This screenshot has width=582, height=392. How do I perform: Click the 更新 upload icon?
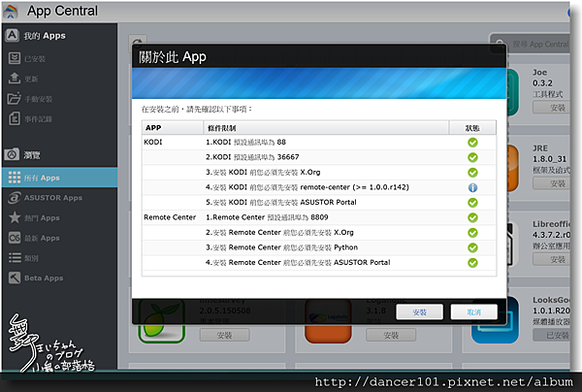15,79
